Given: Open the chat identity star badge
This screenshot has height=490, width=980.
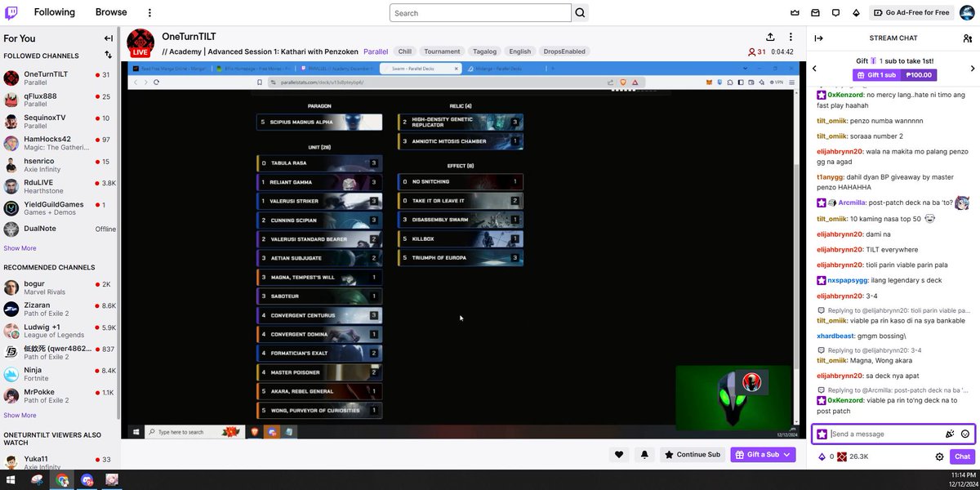Looking at the screenshot, I should [x=822, y=434].
